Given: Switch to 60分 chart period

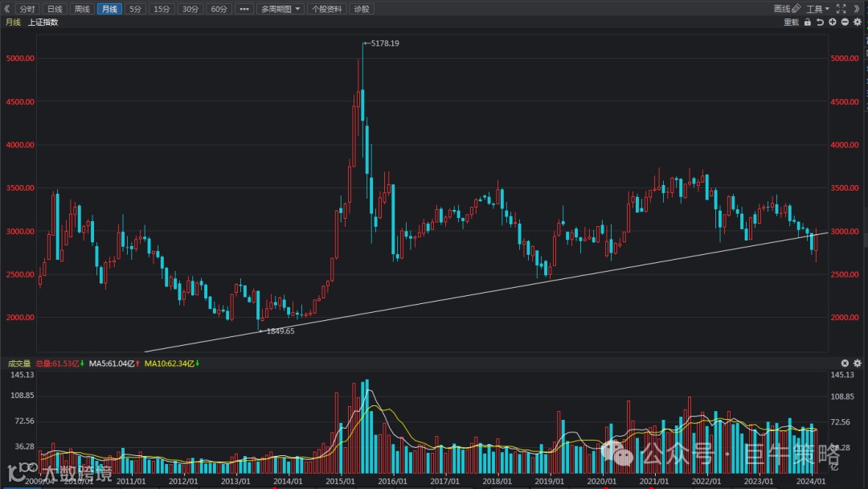Looking at the screenshot, I should point(219,9).
